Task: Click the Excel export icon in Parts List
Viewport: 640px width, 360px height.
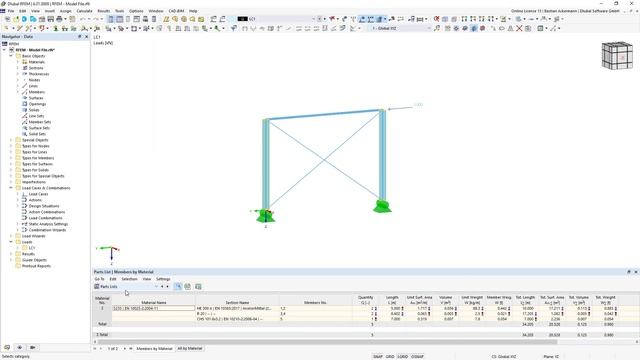Action: [x=198, y=287]
